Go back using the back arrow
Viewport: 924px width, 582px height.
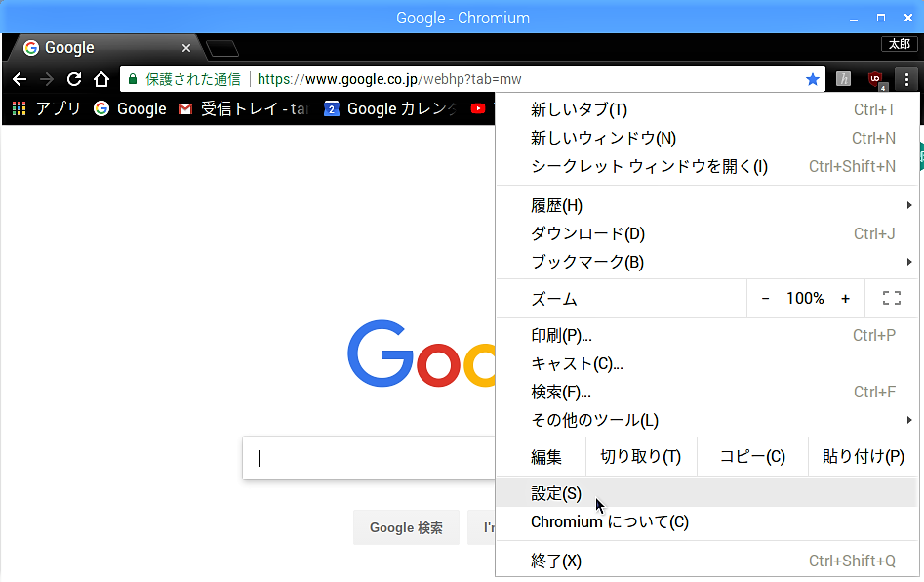20,79
